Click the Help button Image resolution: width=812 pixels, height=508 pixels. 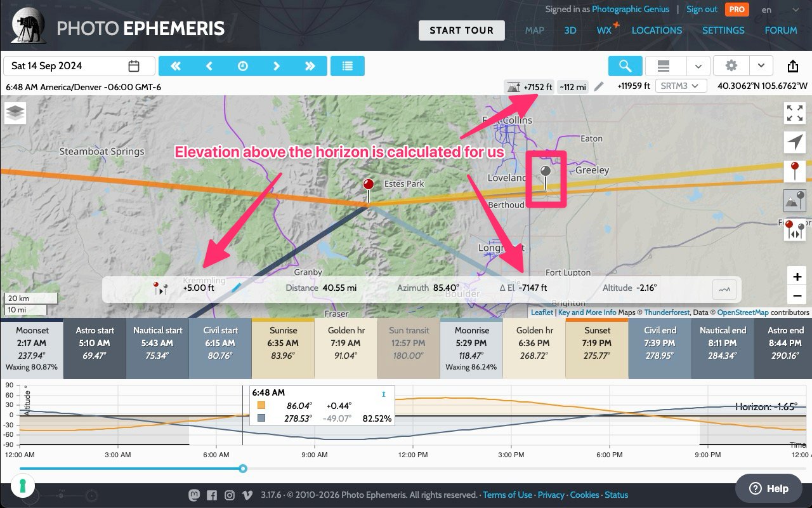point(768,488)
